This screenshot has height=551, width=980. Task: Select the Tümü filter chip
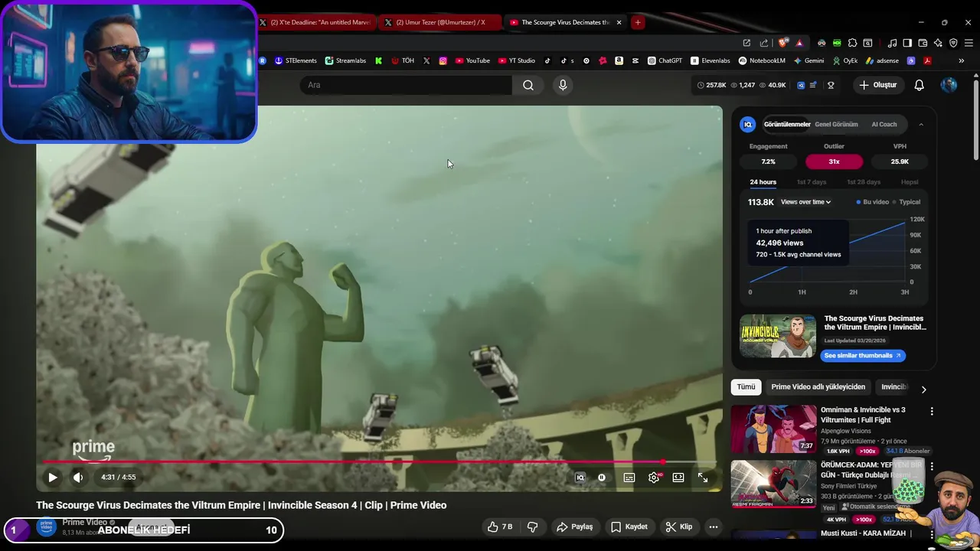(746, 387)
